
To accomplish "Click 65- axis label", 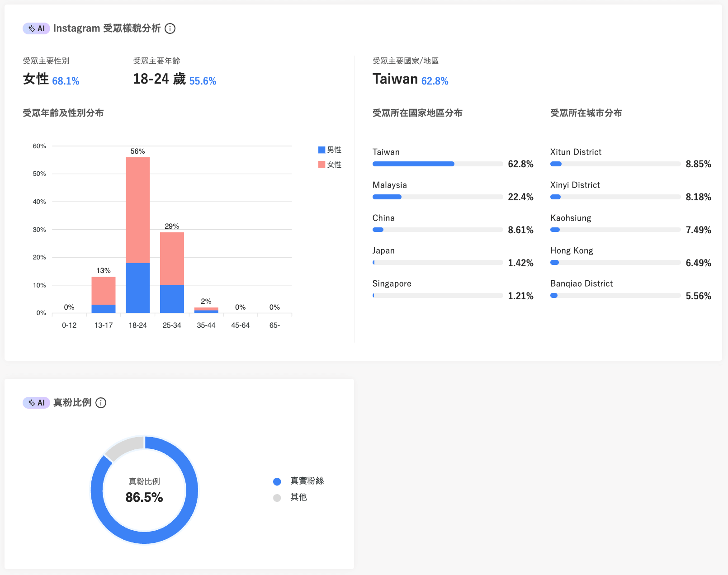I will coord(274,325).
